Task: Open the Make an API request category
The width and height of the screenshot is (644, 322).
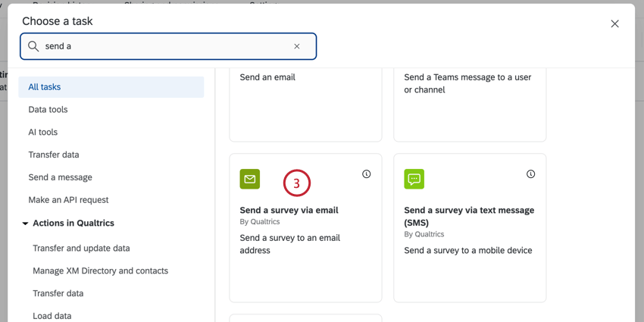Action: pyautogui.click(x=68, y=200)
